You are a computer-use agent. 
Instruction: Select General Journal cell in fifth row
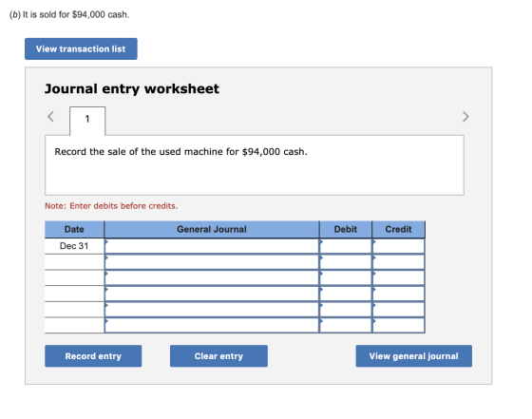pos(212,310)
